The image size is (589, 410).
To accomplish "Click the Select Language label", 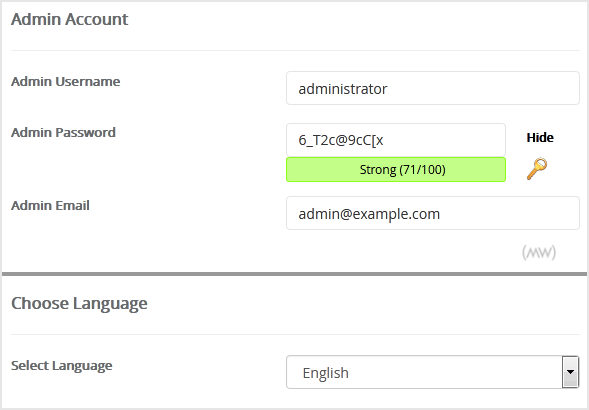I will click(x=62, y=366).
